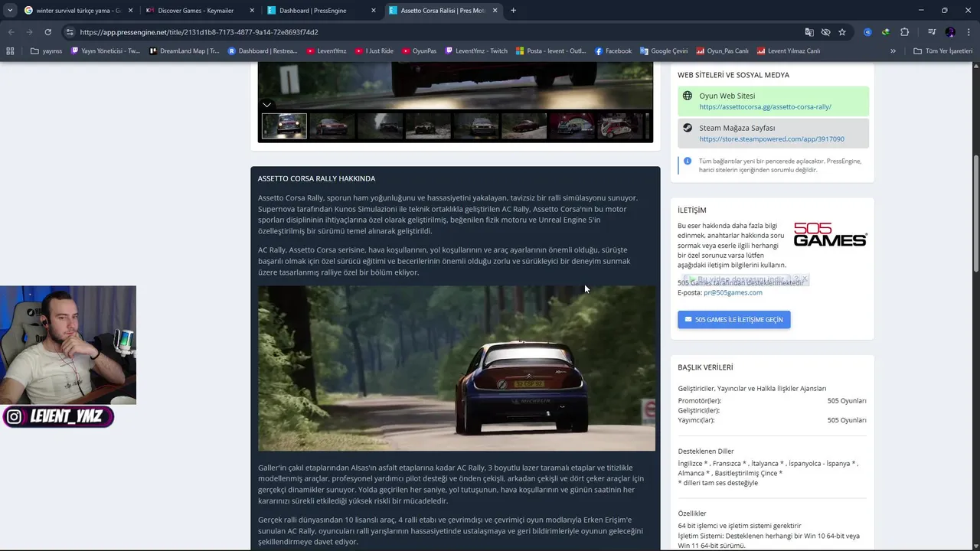Open the media control toolbar icon
The image size is (980, 551).
(x=932, y=32)
